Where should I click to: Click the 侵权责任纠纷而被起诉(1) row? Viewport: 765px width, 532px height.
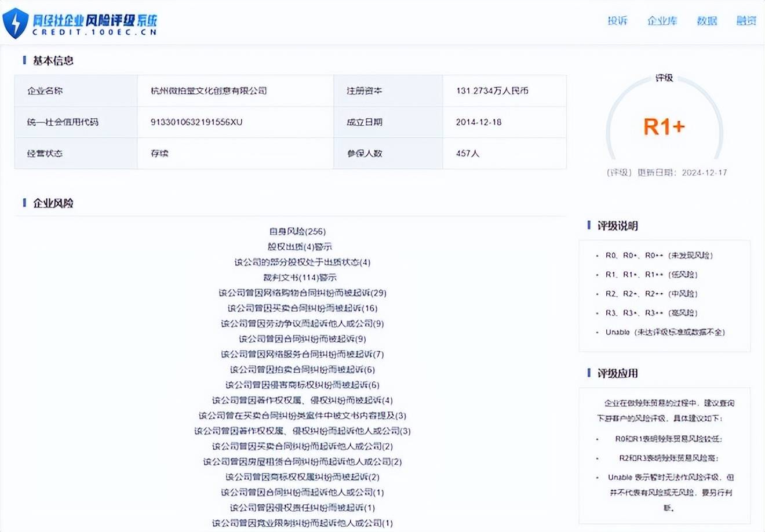(302, 508)
